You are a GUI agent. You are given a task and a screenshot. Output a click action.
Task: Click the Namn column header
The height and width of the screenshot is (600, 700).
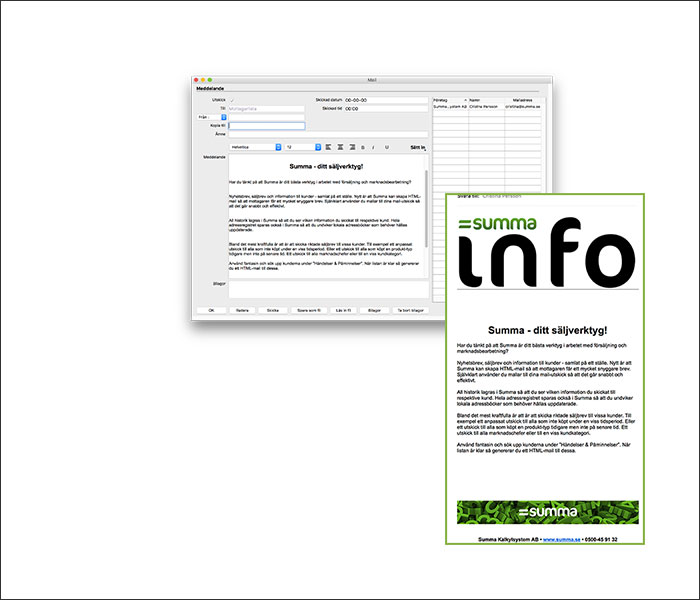point(487,100)
